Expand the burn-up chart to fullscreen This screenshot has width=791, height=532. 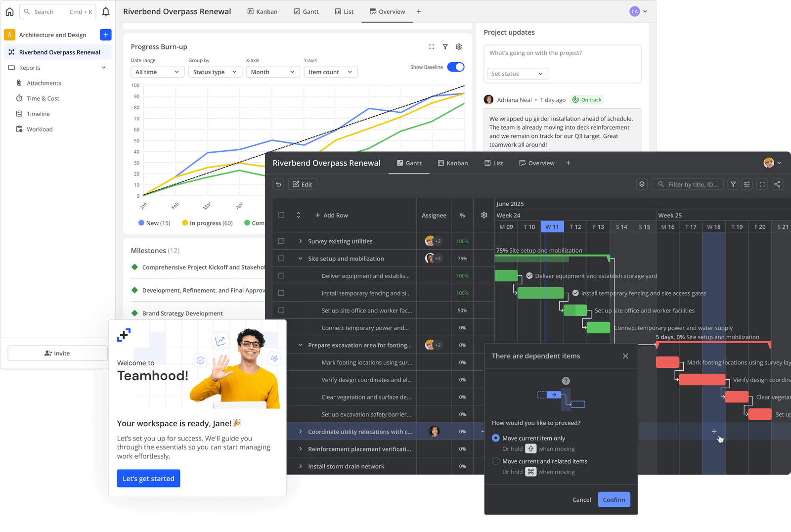click(432, 46)
